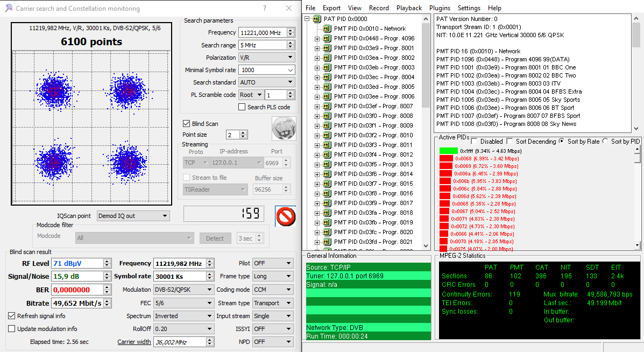Tick the Disabled checkbox in Active PIDs
This screenshot has height=352, width=644.
[x=474, y=142]
